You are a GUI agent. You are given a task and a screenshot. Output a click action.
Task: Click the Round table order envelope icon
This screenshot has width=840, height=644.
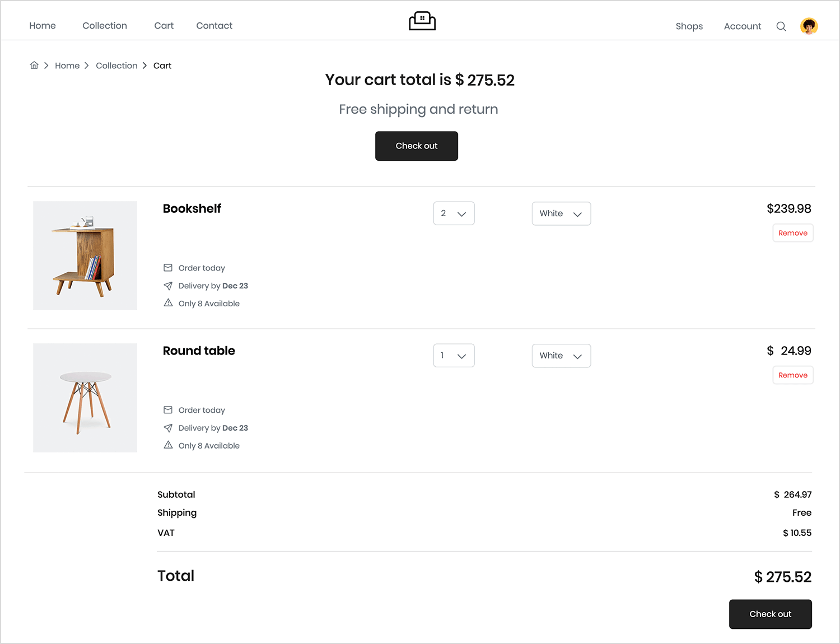[168, 410]
